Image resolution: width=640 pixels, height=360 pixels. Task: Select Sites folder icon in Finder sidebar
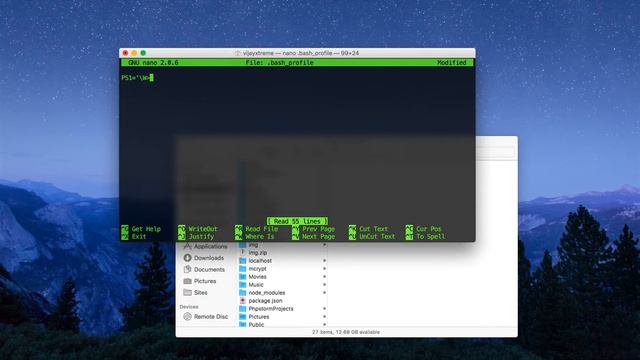[x=187, y=293]
